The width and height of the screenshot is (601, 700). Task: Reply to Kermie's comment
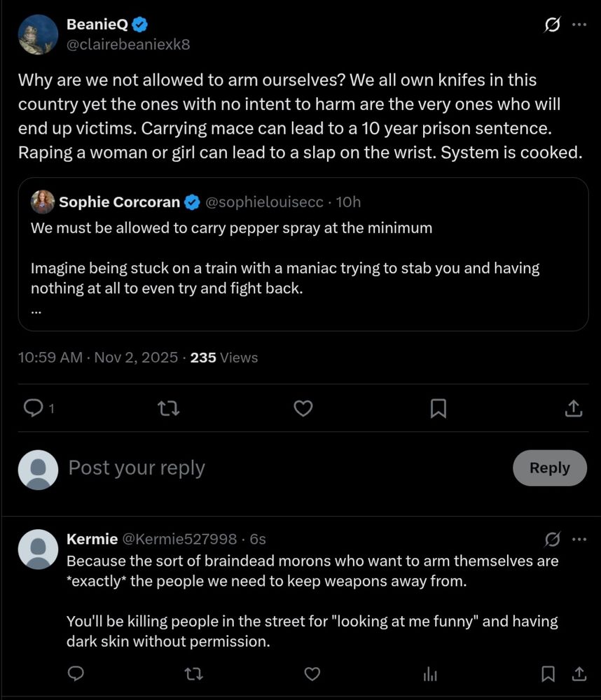click(x=76, y=673)
